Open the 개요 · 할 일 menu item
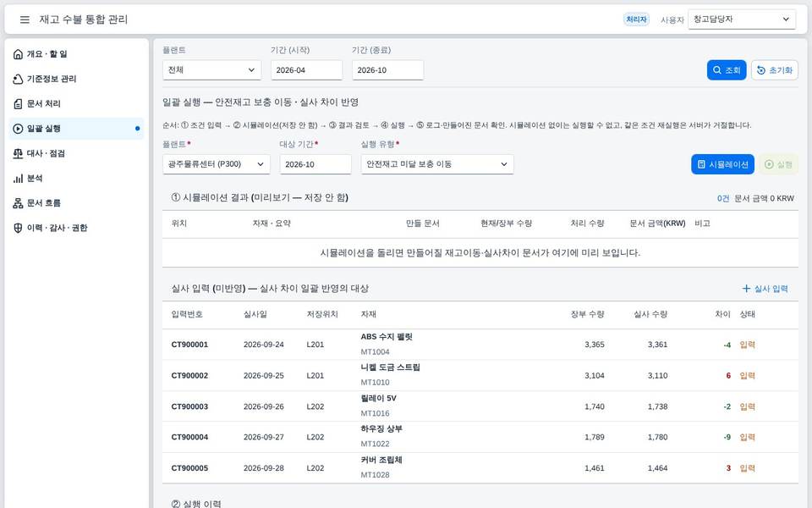The width and height of the screenshot is (812, 508). (77, 54)
